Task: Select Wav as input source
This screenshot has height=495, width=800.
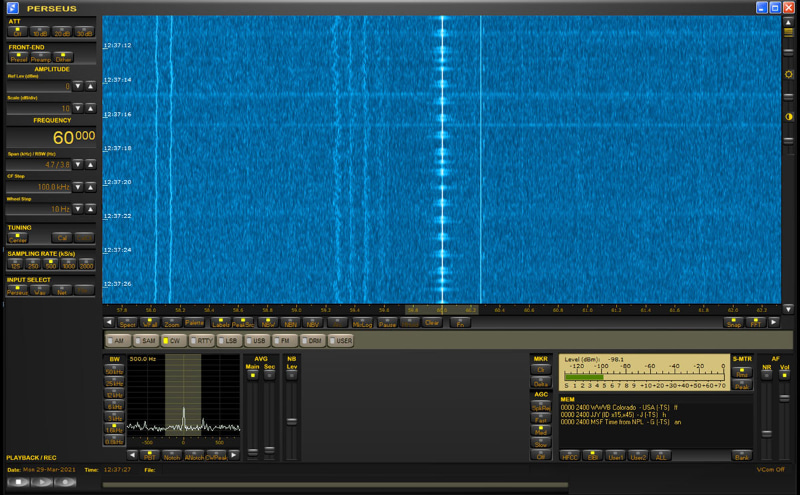Action: (40, 291)
